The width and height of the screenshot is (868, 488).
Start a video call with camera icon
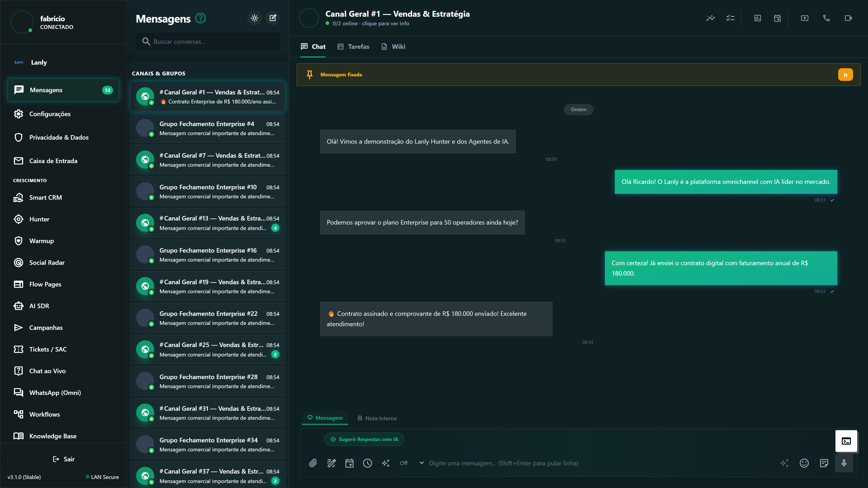point(848,18)
